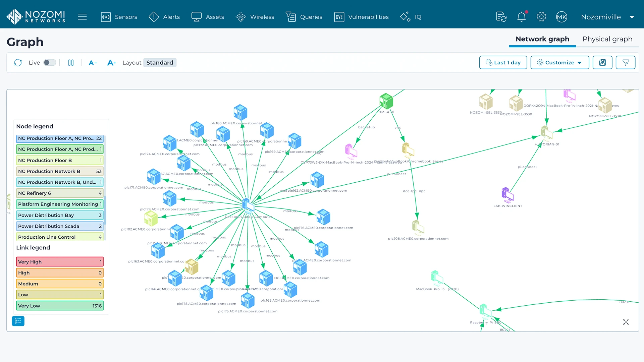Open the notifications bell
The width and height of the screenshot is (644, 362).
[521, 17]
